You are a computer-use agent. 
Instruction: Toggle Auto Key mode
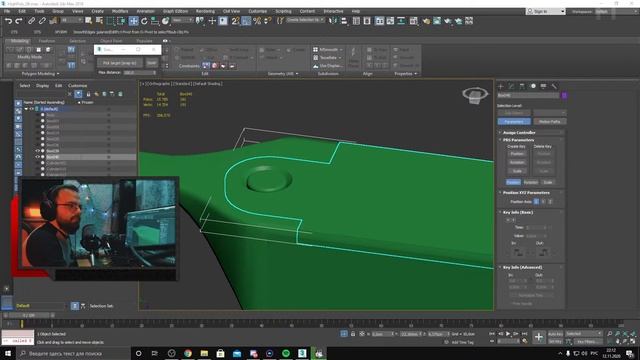tap(556, 334)
